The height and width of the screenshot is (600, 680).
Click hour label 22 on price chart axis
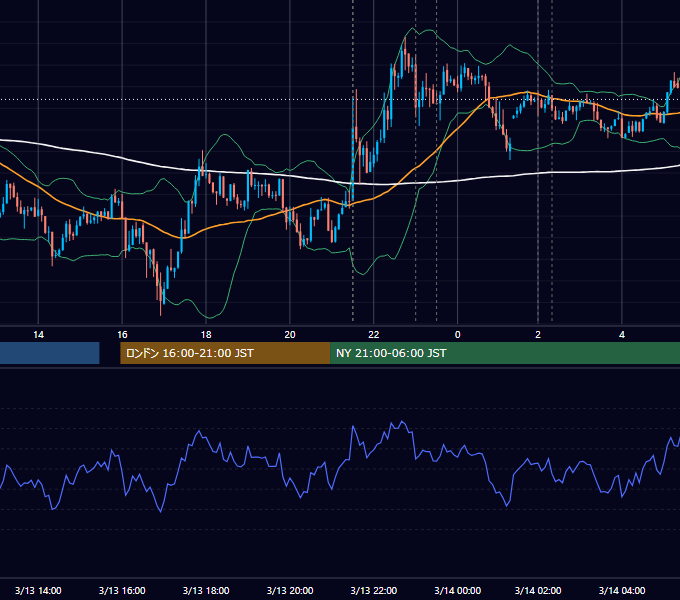tap(373, 334)
